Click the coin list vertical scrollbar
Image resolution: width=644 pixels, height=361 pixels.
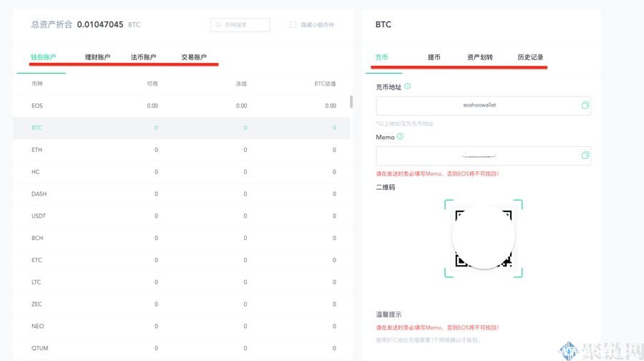pos(351,102)
